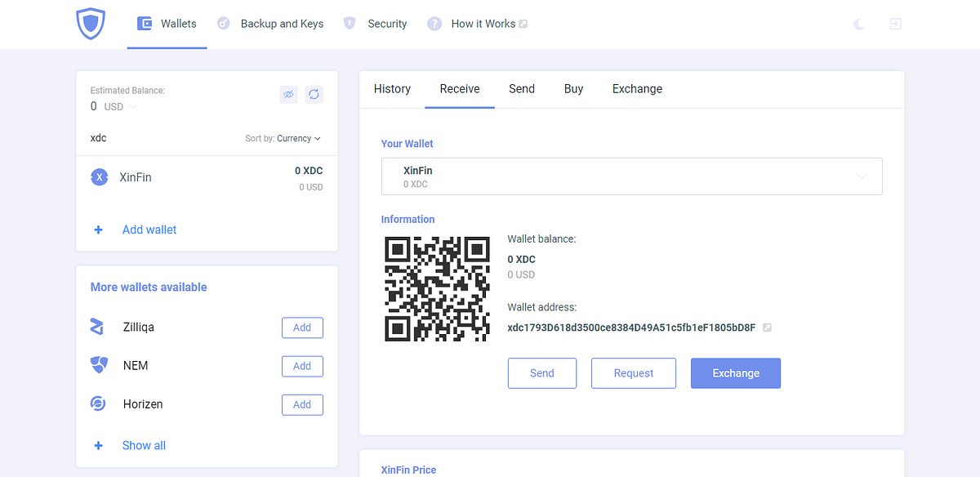Add the Zilliqa wallet
The height and width of the screenshot is (477, 980).
302,328
